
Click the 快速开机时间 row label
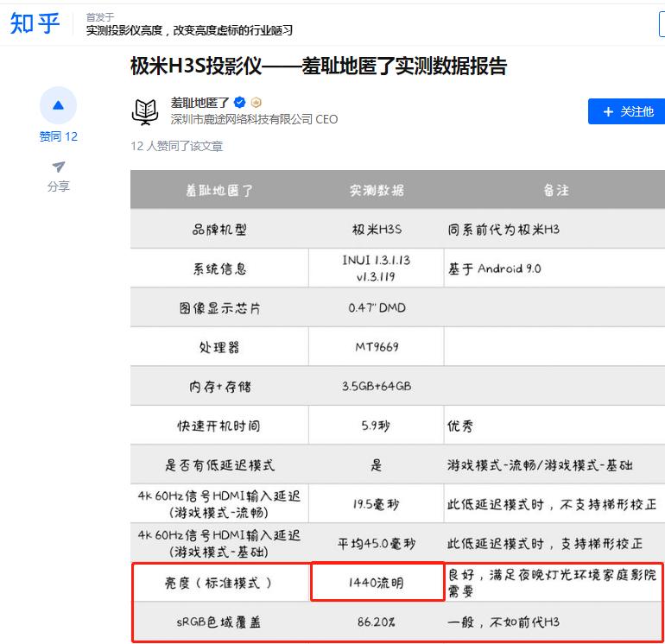[x=218, y=426]
